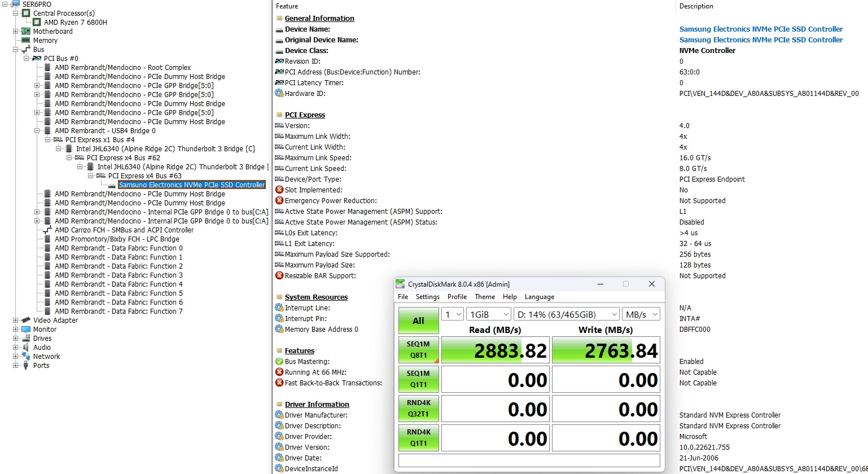Viewport: 868px width, 474px height.
Task: Click the CrystalDiskMark title bar app icon
Action: point(400,284)
